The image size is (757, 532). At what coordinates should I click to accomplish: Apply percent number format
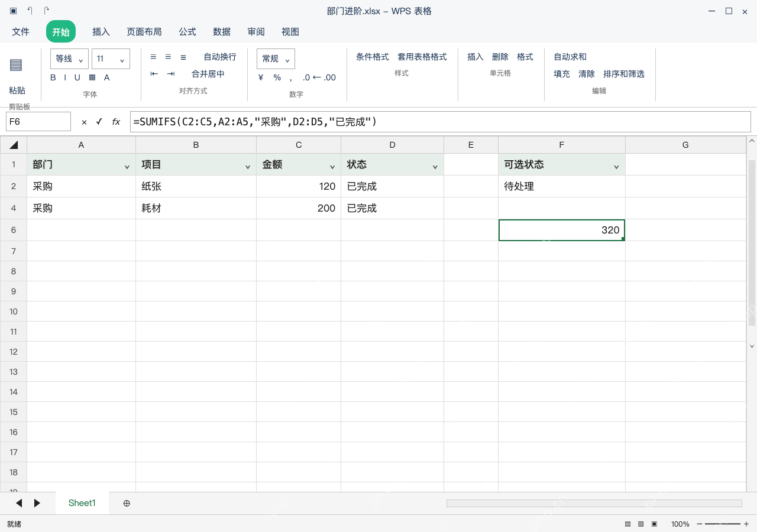coord(277,77)
